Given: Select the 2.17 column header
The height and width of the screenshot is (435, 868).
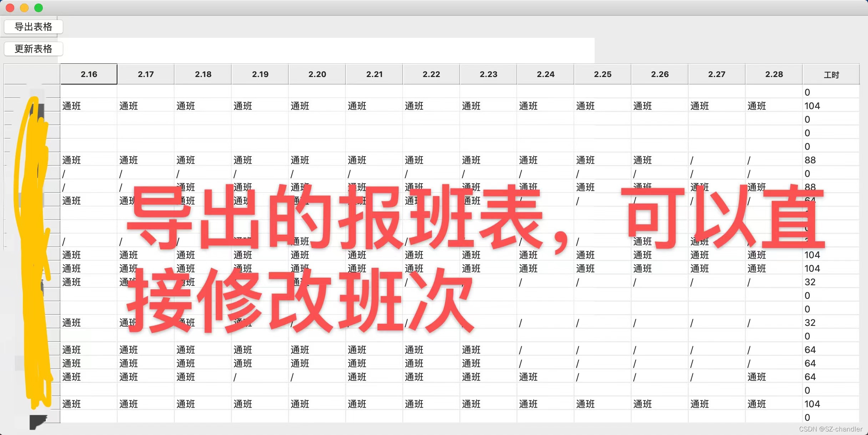Looking at the screenshot, I should tap(146, 74).
